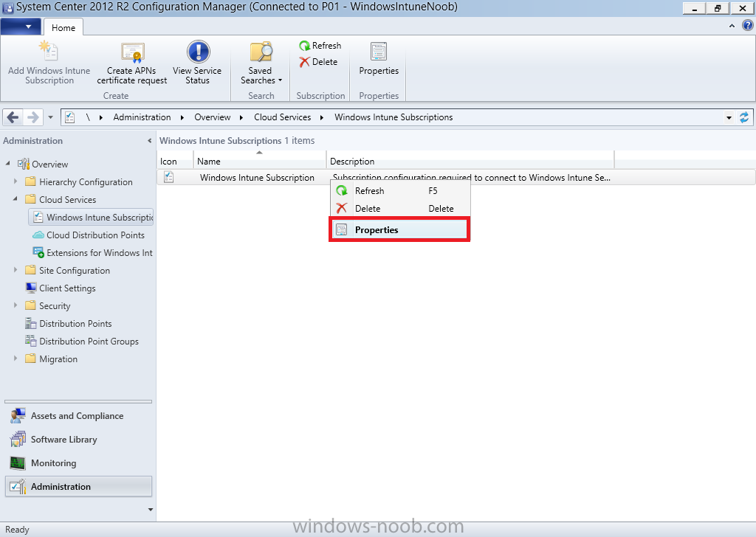Select Windows Intune Subscriptions tree node
Screen dimensions: 756x537
[91, 217]
